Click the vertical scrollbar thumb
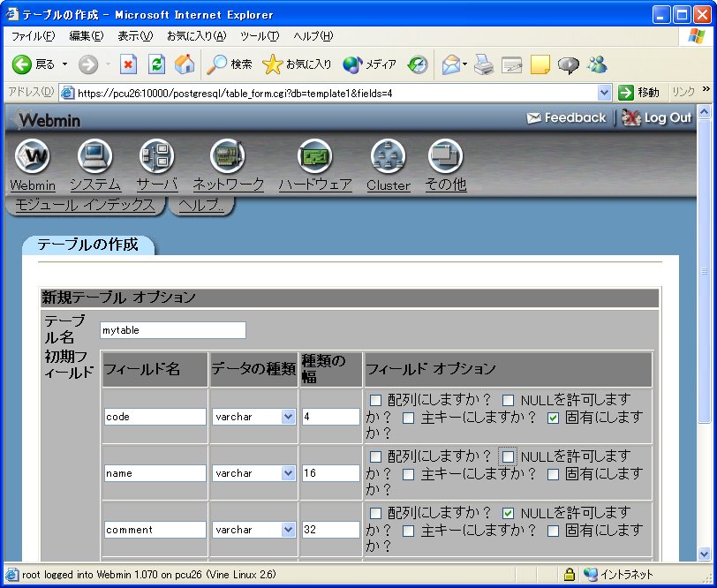The width and height of the screenshot is (717, 588). pos(704,271)
